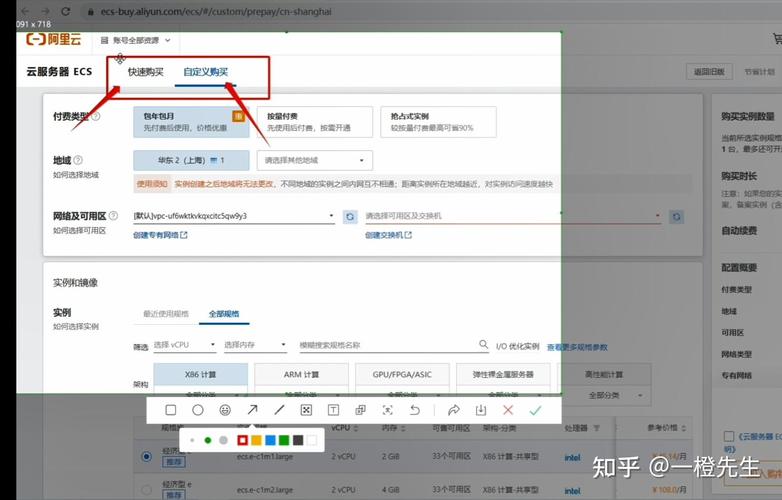Tick the 《云服务器 ECS agreement checkbox
Viewport: 782px width, 500px height.
click(x=729, y=436)
